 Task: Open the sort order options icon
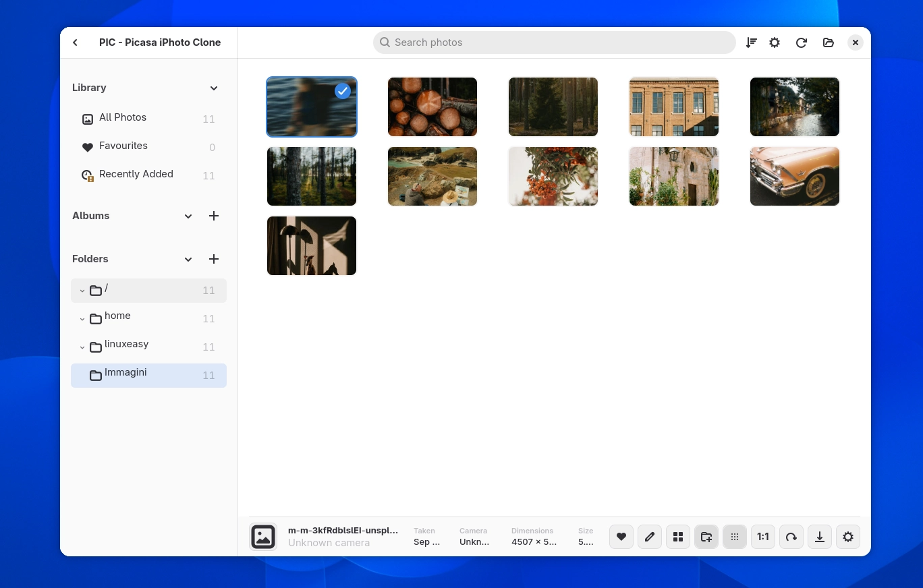coord(751,42)
